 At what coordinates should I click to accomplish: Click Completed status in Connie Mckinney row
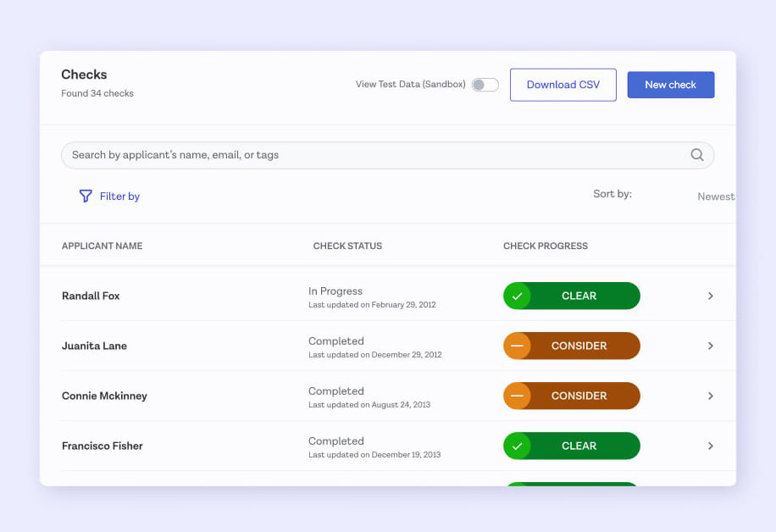point(336,391)
